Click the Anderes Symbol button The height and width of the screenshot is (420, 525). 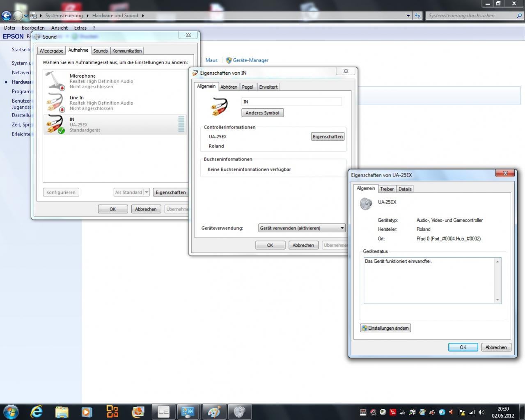(x=262, y=113)
